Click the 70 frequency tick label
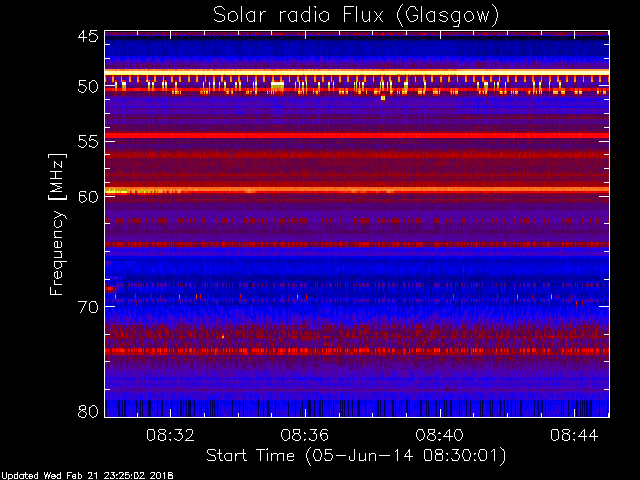This screenshot has width=640, height=480. point(88,307)
